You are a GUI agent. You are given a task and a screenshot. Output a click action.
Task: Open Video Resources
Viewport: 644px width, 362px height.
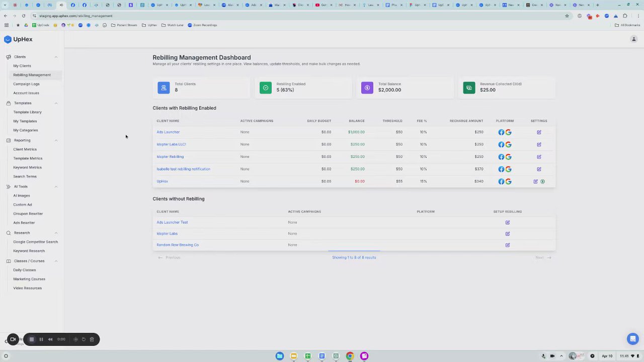click(x=27, y=288)
